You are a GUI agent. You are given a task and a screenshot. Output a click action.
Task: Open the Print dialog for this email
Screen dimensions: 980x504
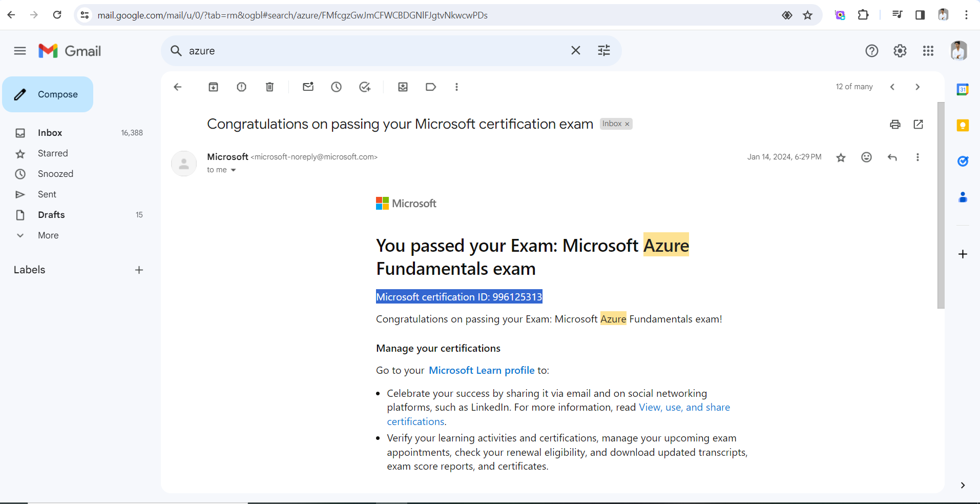tap(894, 124)
